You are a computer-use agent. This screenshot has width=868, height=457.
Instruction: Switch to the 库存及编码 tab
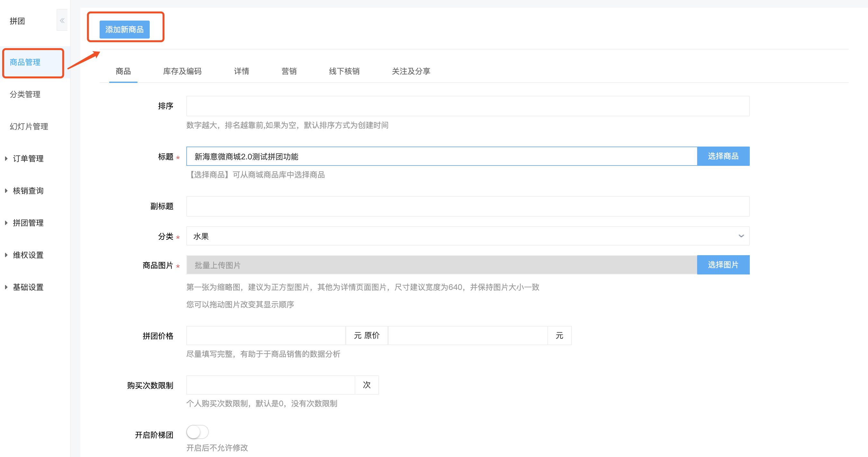tap(182, 71)
